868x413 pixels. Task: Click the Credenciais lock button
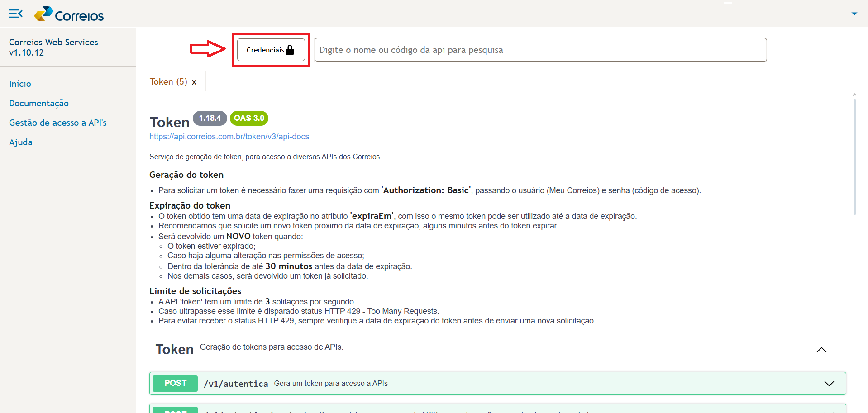pyautogui.click(x=271, y=50)
